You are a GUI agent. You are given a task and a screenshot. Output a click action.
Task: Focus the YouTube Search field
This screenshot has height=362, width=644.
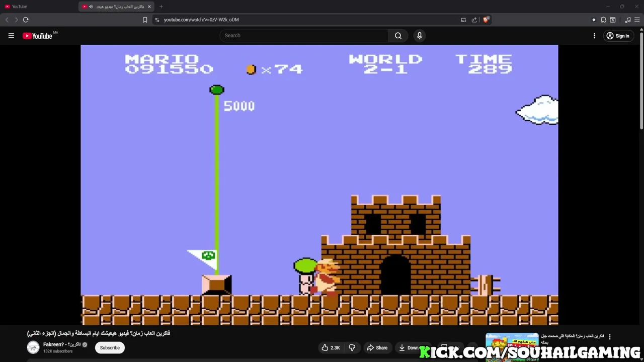304,36
